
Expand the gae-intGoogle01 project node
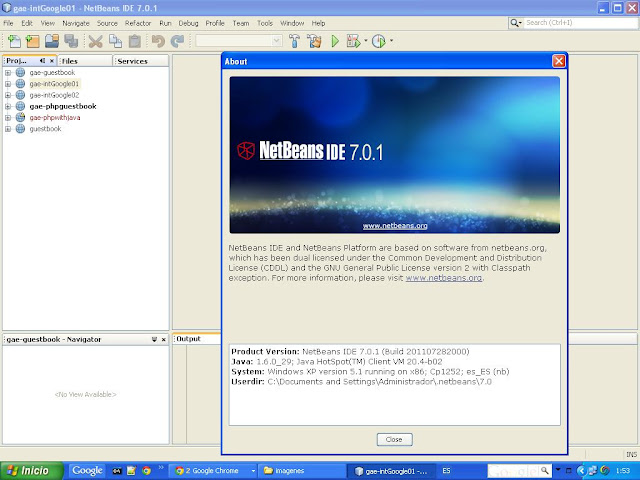click(8, 84)
